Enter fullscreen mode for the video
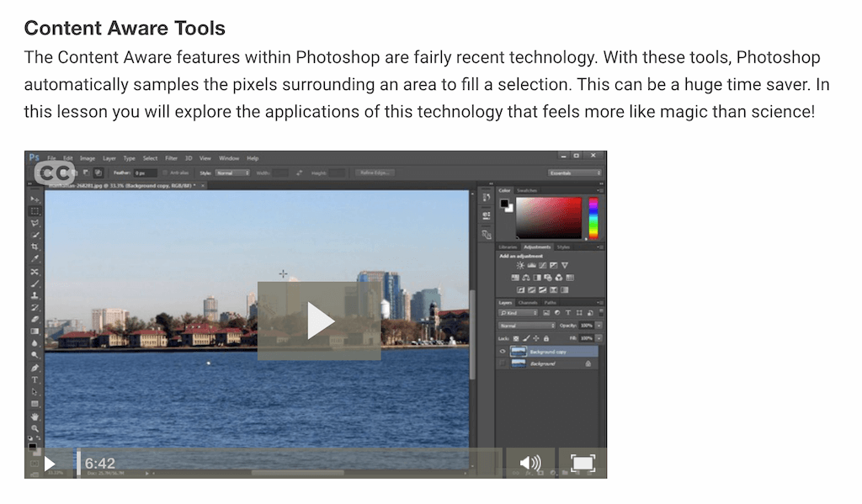Image resolution: width=862 pixels, height=504 pixels. (x=583, y=463)
